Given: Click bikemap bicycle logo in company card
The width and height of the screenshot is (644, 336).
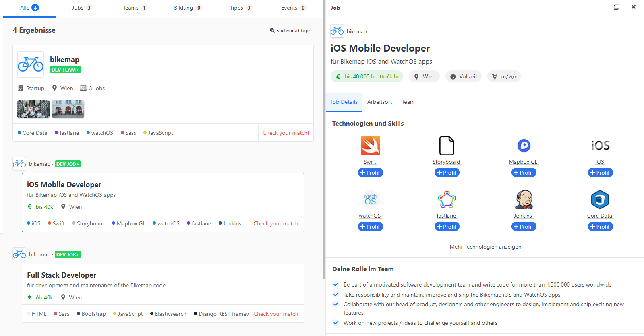Looking at the screenshot, I should click(x=31, y=64).
